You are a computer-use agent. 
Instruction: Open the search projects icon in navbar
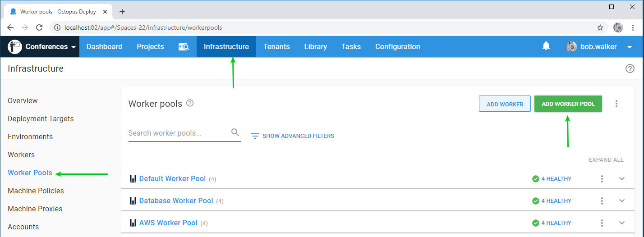click(184, 47)
